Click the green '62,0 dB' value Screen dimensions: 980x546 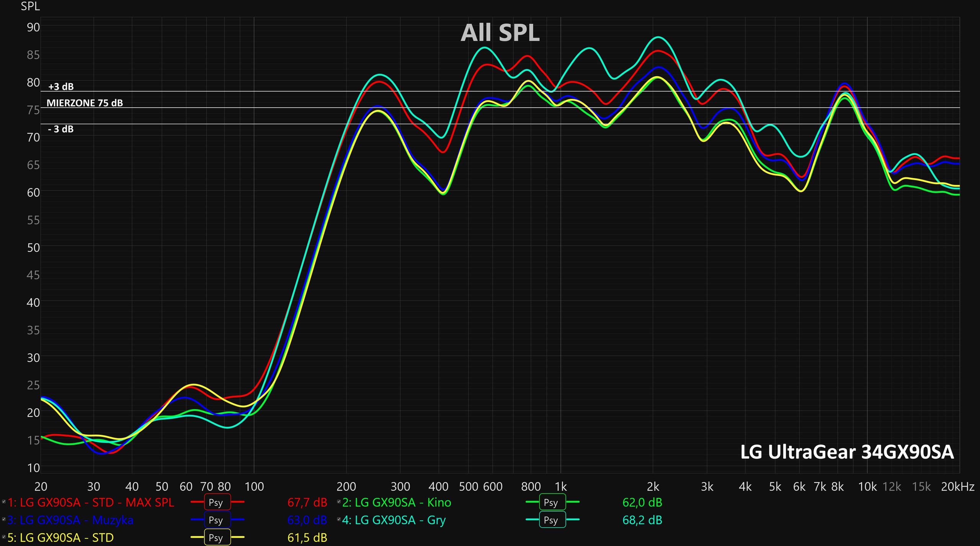tap(642, 502)
